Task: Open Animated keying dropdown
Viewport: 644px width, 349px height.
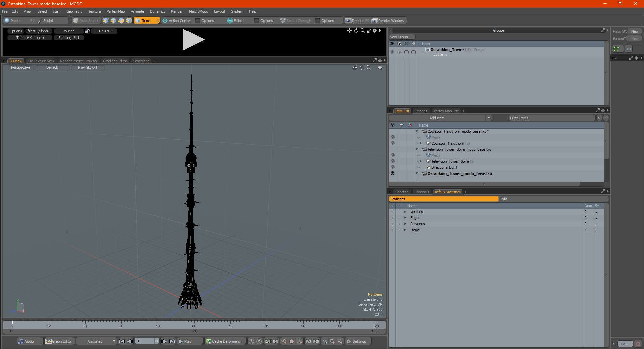Action: coord(97,341)
